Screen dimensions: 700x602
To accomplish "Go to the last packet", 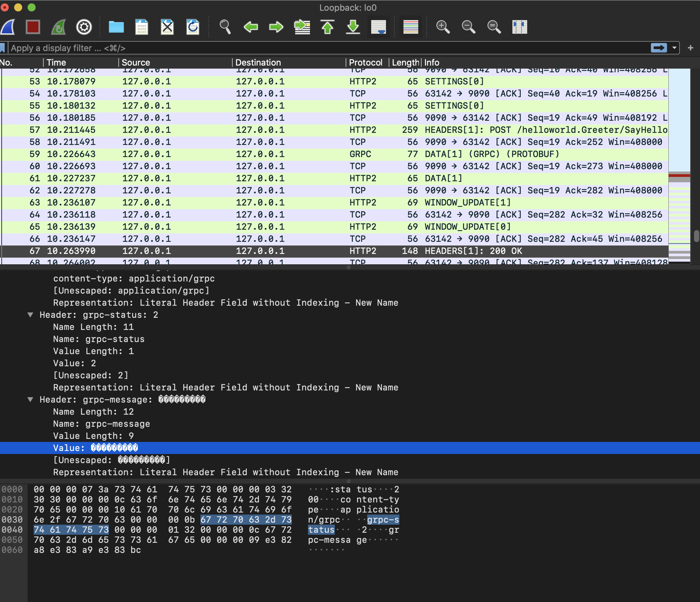I will click(x=352, y=27).
